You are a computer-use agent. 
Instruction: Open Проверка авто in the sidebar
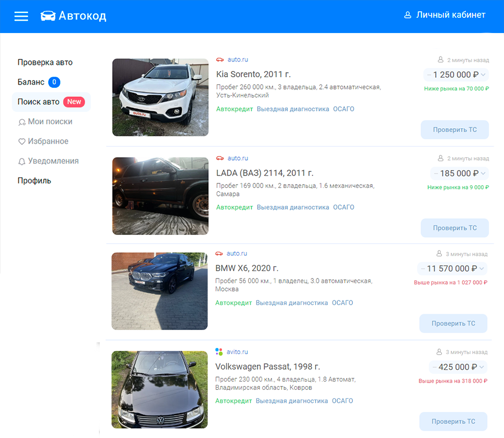click(x=45, y=62)
